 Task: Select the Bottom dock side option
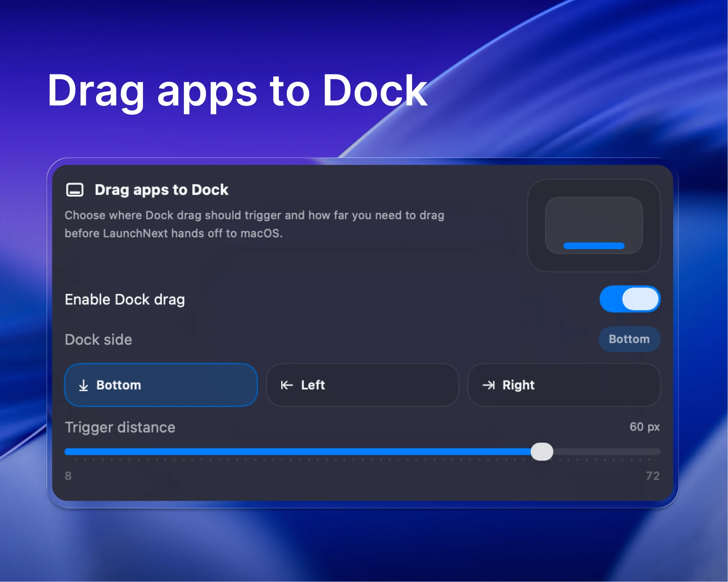click(x=160, y=385)
